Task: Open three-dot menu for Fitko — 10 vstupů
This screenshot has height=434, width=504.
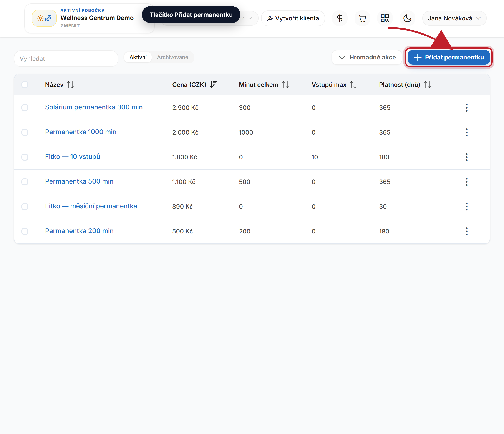Action: pos(467,157)
